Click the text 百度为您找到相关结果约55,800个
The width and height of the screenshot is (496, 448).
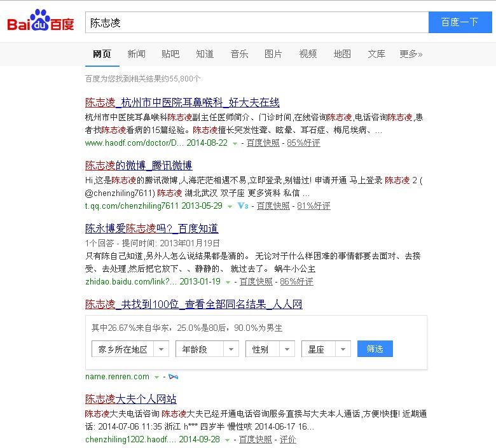click(142, 78)
